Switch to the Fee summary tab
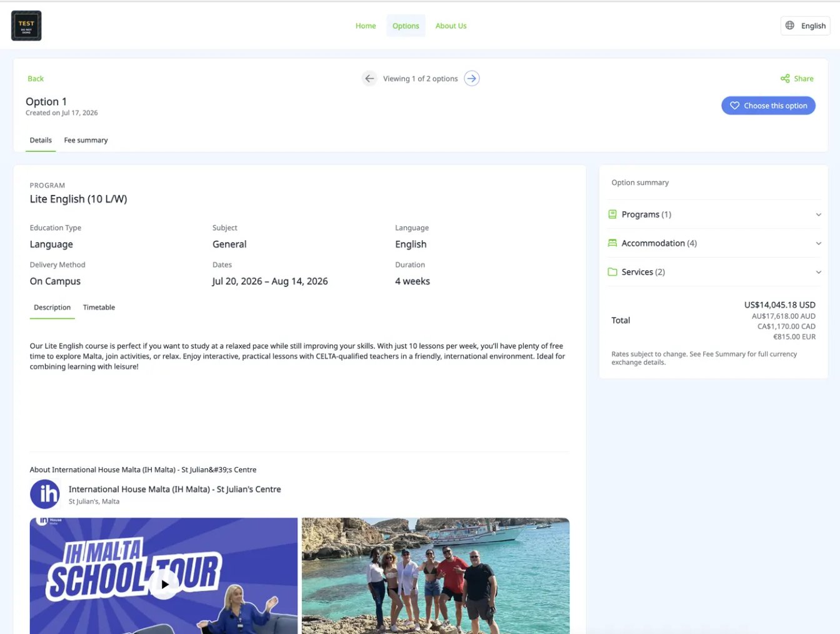840x634 pixels. click(x=86, y=140)
